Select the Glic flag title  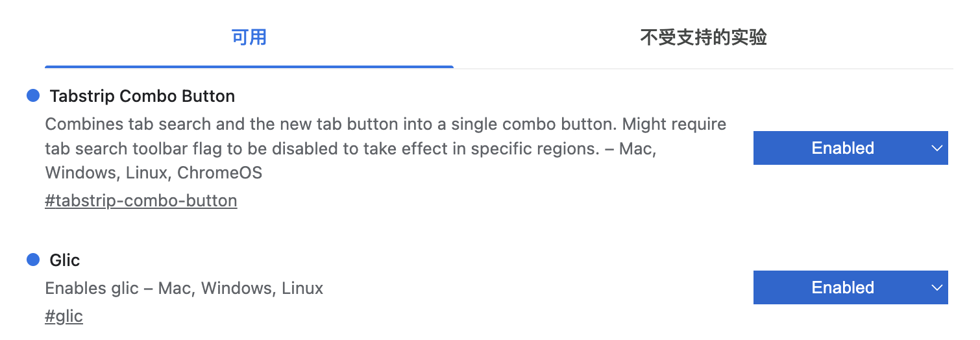[x=65, y=260]
